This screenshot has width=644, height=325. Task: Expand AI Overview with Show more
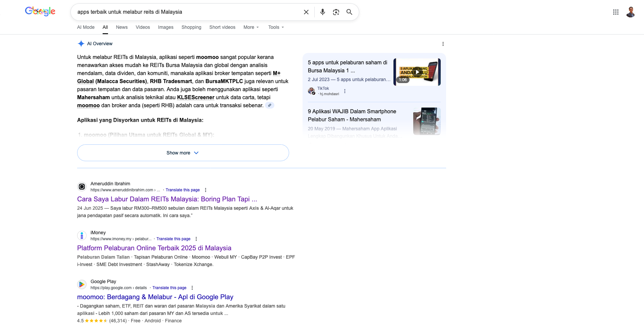(x=183, y=153)
